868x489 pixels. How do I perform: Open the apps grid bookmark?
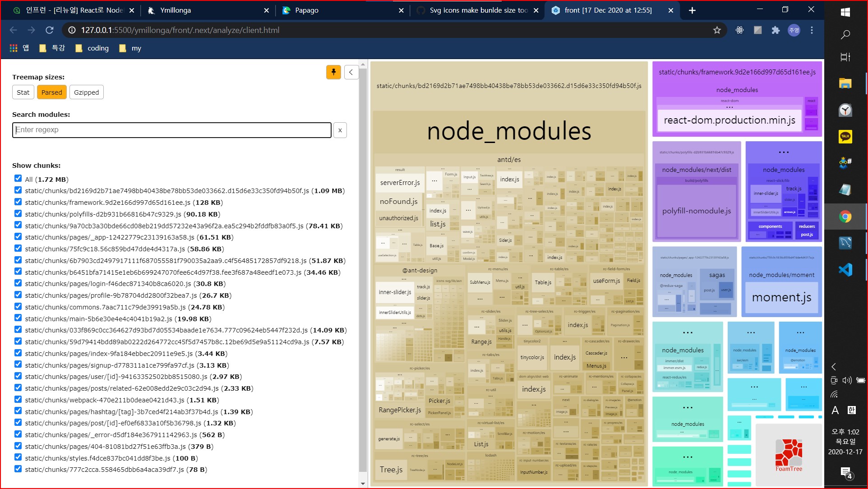pos(19,48)
